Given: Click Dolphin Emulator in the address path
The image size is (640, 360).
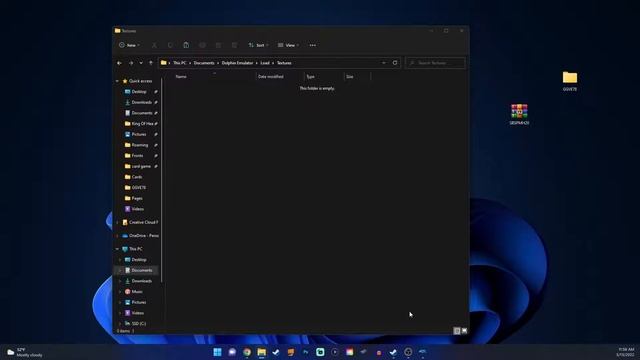Looking at the screenshot, I should [238, 63].
